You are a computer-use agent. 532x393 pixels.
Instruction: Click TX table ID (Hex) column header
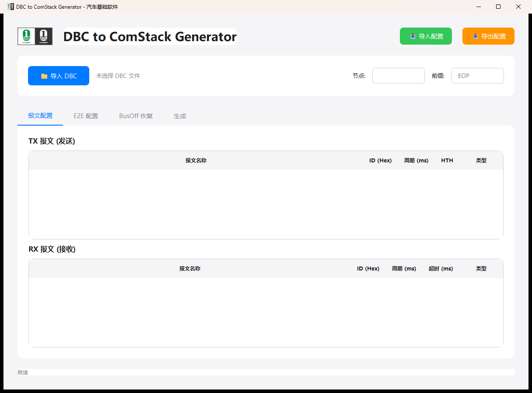381,161
